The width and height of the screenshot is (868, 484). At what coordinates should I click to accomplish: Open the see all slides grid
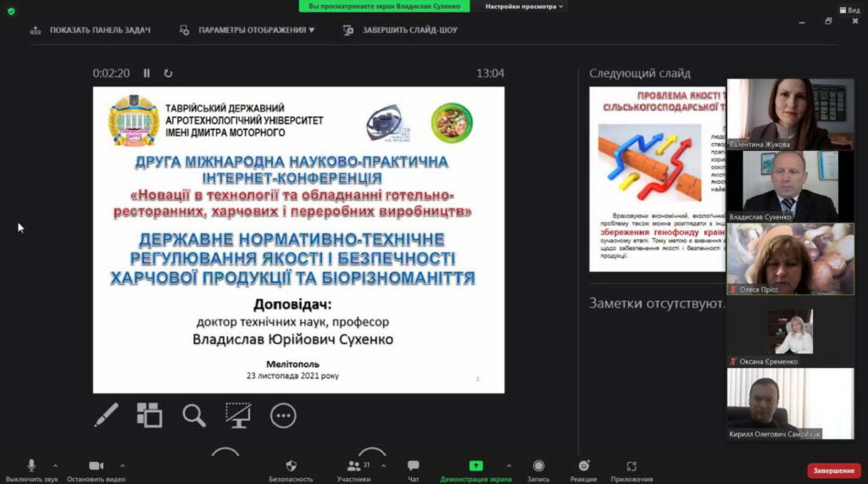coord(149,414)
